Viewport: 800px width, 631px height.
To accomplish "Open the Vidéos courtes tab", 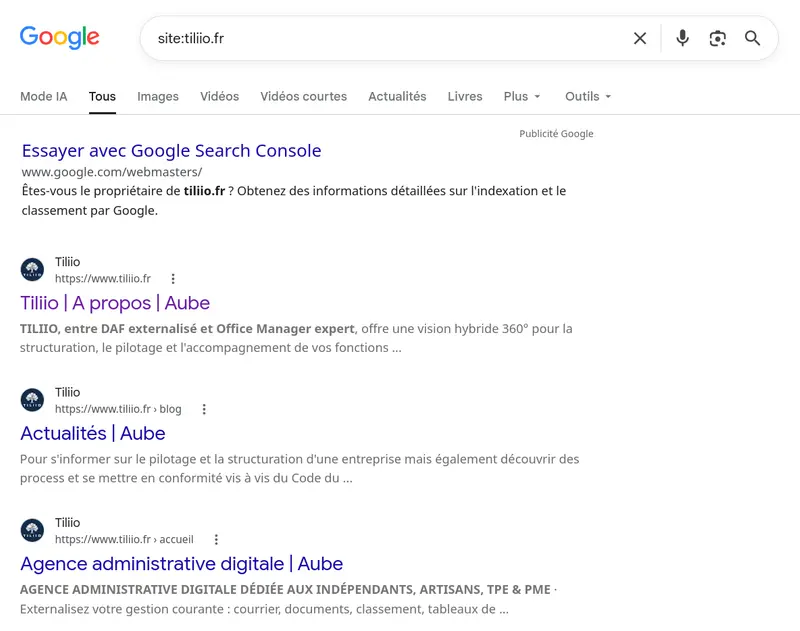I will [304, 96].
